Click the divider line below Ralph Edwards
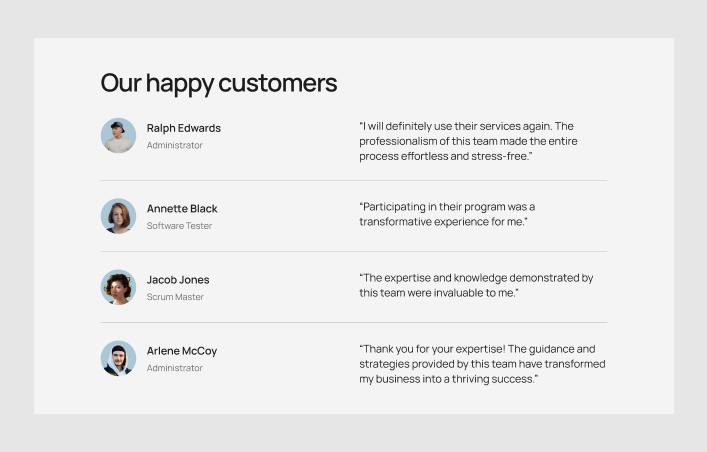Image resolution: width=707 pixels, height=452 pixels. (353, 181)
